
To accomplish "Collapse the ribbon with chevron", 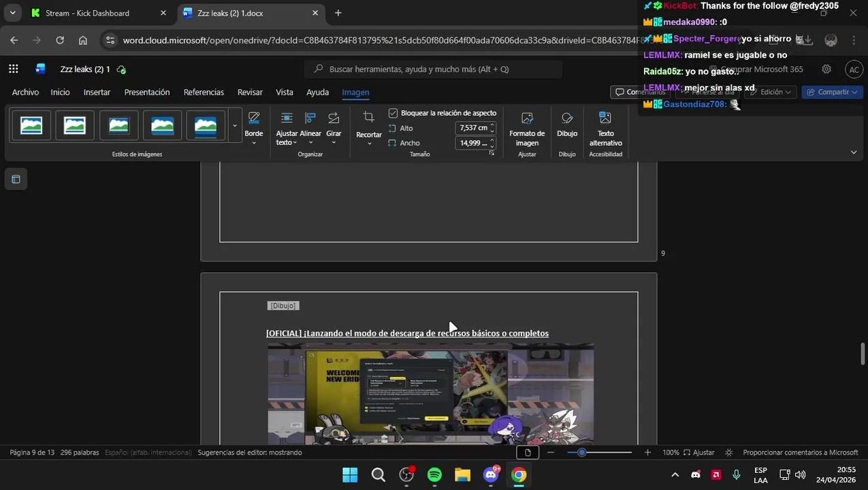I will (x=854, y=152).
